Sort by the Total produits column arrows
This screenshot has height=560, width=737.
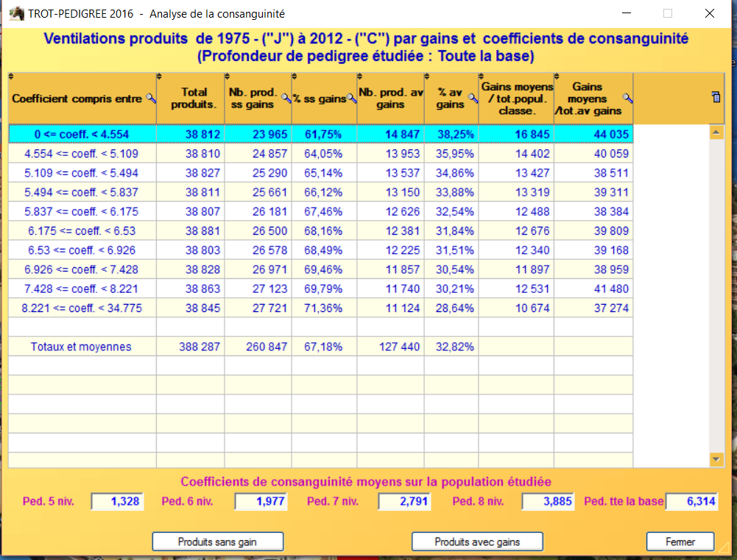(x=159, y=77)
